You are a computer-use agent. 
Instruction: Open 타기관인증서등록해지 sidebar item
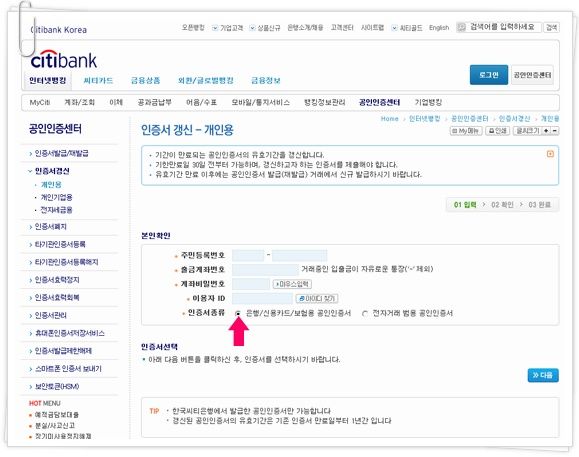[64, 262]
